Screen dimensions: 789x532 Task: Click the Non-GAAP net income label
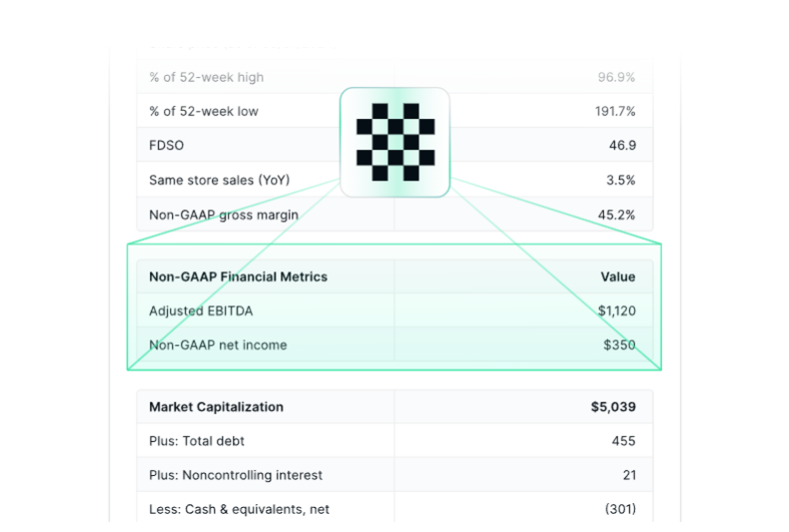tap(218, 344)
